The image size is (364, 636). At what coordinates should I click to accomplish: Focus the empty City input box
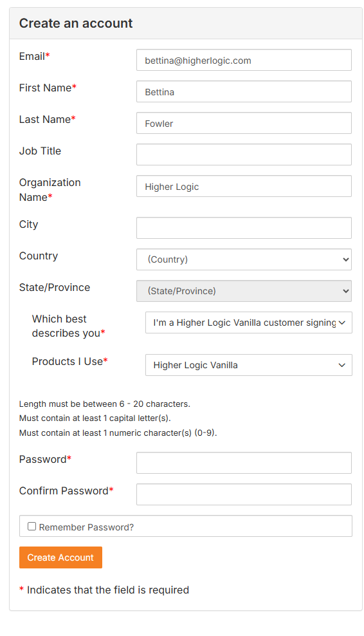244,228
